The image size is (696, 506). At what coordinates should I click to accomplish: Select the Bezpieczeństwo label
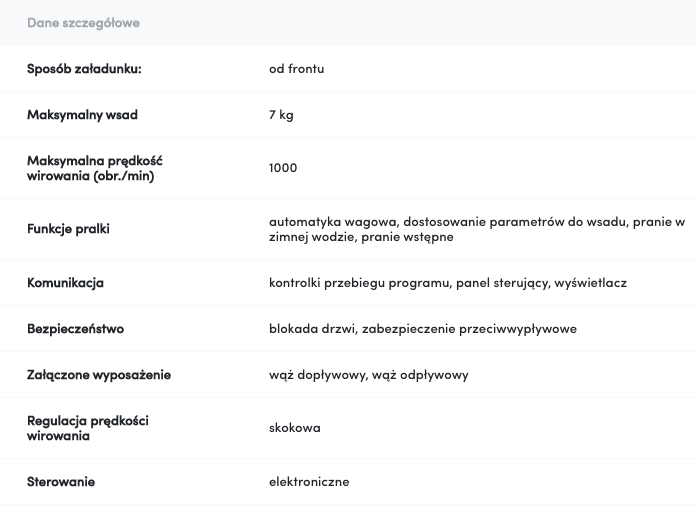pos(75,329)
